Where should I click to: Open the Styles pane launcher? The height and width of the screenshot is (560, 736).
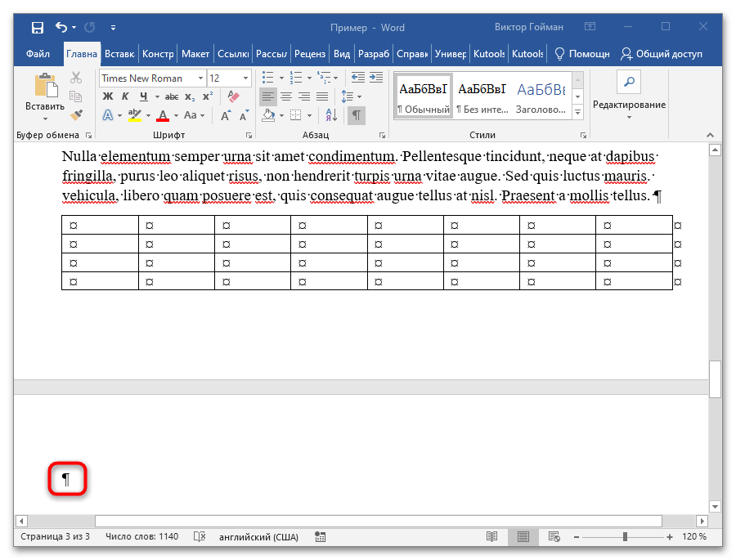(583, 136)
